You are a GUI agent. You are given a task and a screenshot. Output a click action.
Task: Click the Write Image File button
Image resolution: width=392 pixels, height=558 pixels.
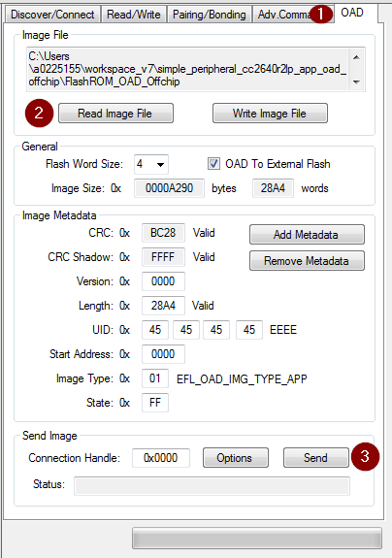click(x=270, y=114)
